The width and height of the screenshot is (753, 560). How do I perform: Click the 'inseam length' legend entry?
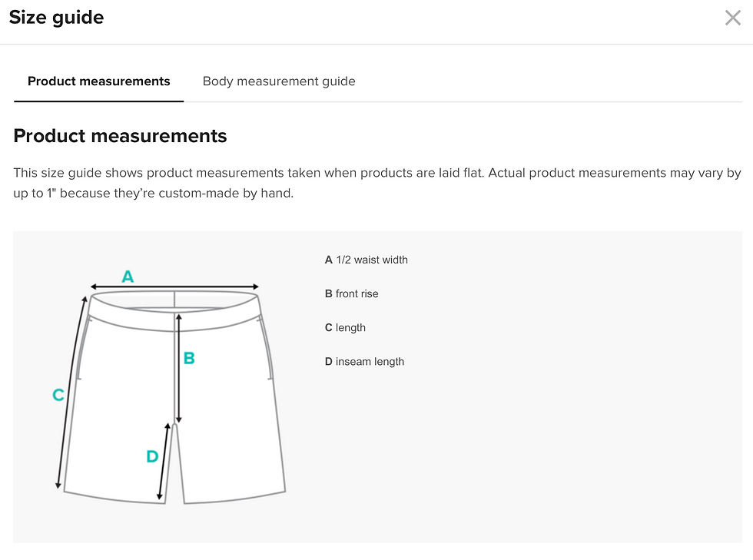pos(364,361)
